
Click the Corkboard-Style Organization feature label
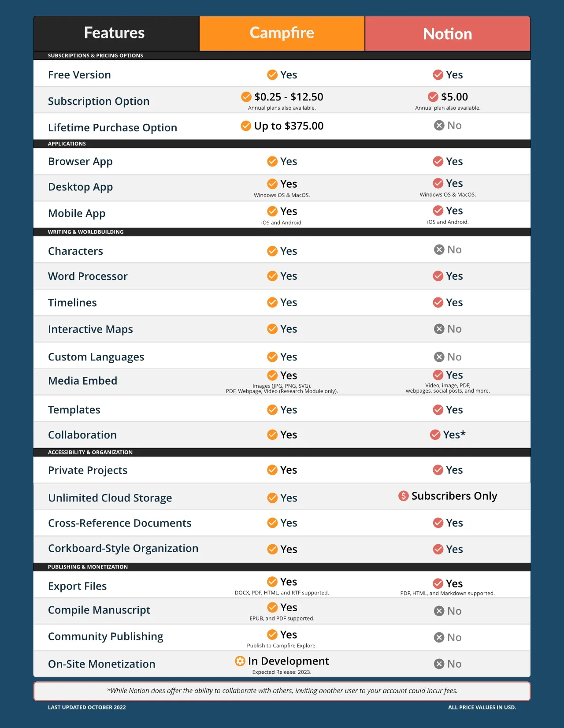pos(123,548)
